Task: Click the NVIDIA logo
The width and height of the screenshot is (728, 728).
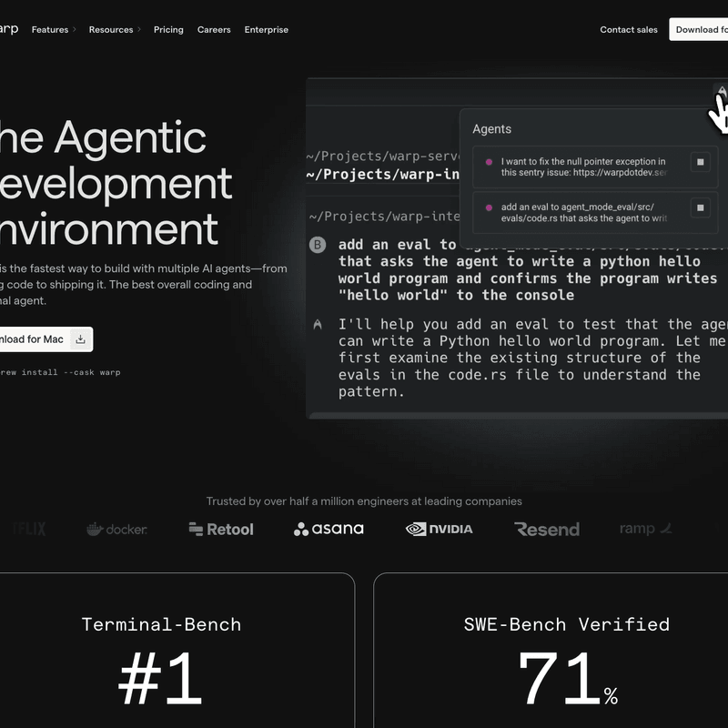Action: [440, 529]
